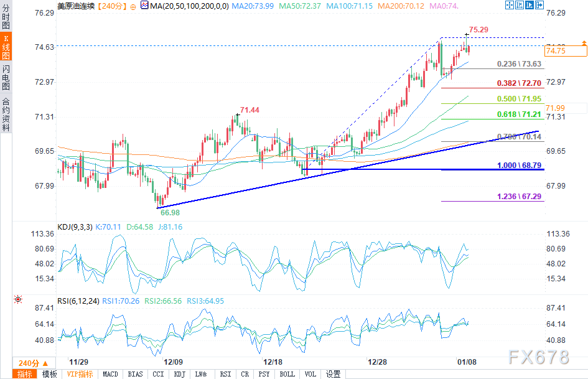Show the PSY indicator
Viewport: 588px width, 379px height.
[x=264, y=374]
